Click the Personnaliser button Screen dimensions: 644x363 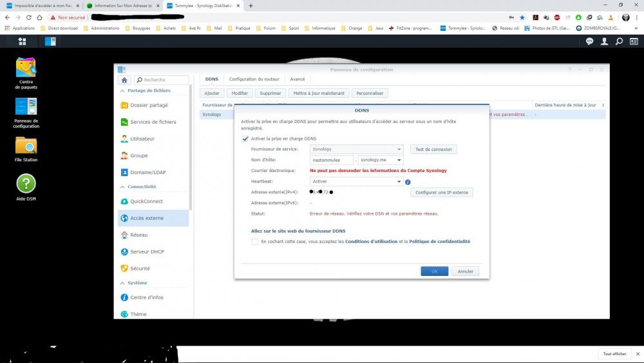coord(370,93)
